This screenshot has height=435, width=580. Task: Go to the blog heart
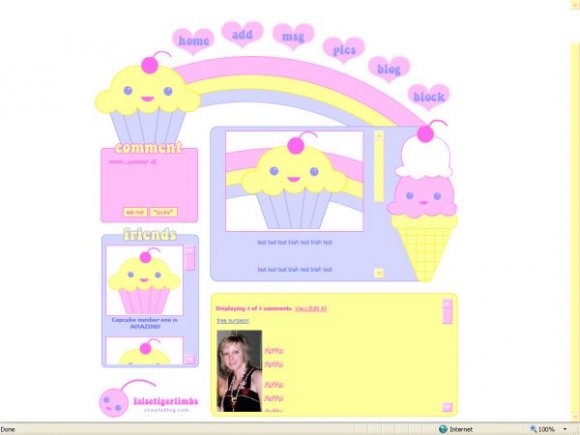[x=389, y=69]
